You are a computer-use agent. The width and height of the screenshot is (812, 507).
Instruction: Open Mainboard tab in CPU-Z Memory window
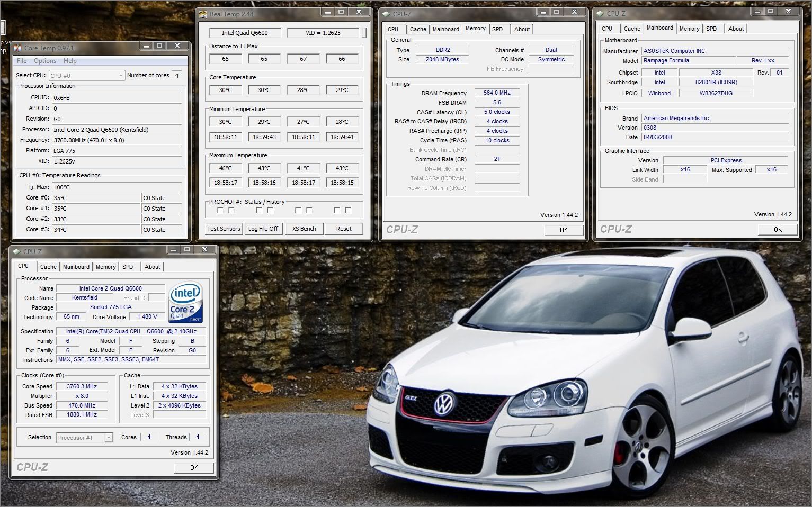point(446,29)
